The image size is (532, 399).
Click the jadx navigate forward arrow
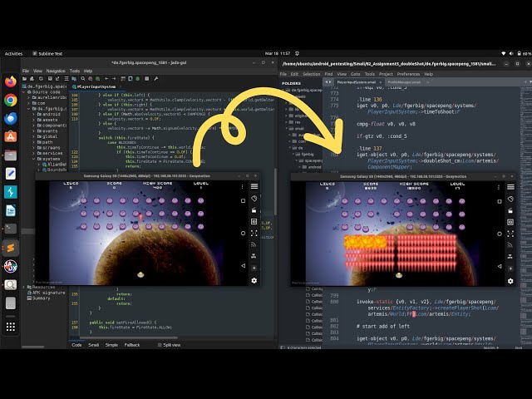[x=114, y=79]
